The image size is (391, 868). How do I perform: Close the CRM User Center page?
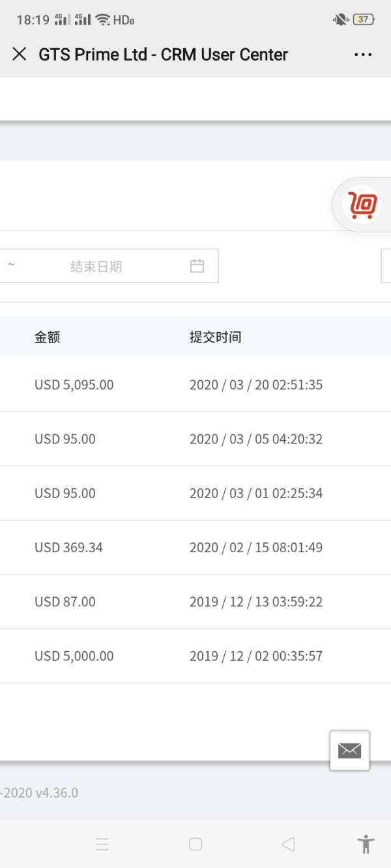pos(20,54)
